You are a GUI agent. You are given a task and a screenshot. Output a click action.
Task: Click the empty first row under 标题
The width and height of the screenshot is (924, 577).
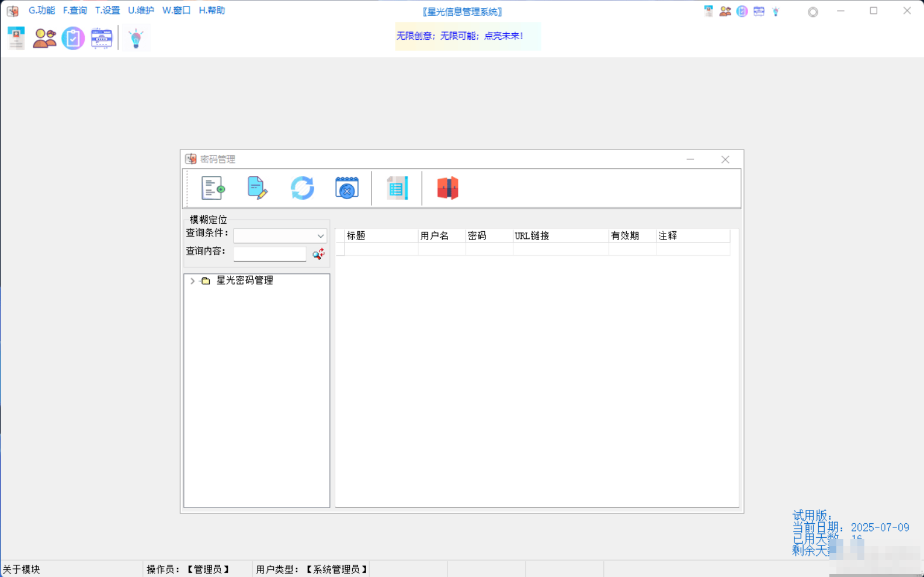coord(381,249)
